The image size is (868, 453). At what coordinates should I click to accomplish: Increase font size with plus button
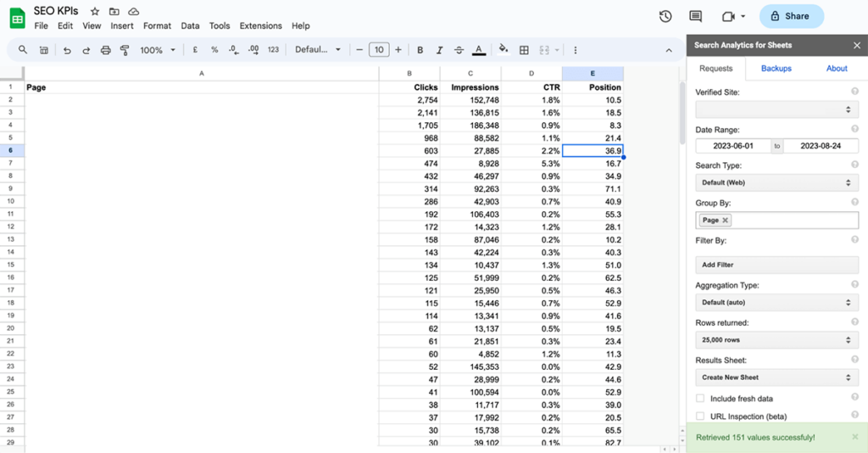pos(398,50)
